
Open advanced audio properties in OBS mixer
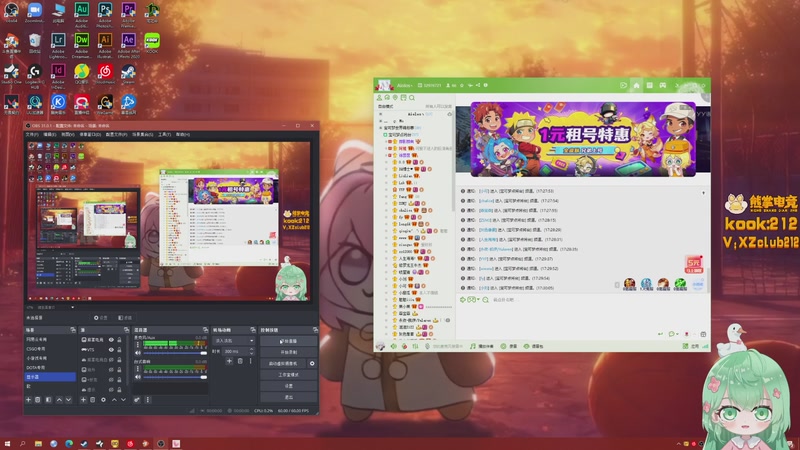click(137, 399)
